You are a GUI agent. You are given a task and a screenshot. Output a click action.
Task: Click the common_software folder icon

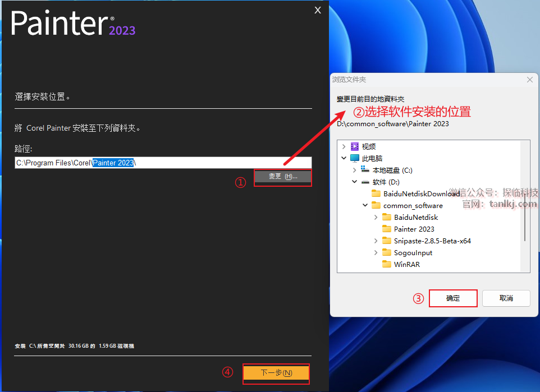point(376,205)
